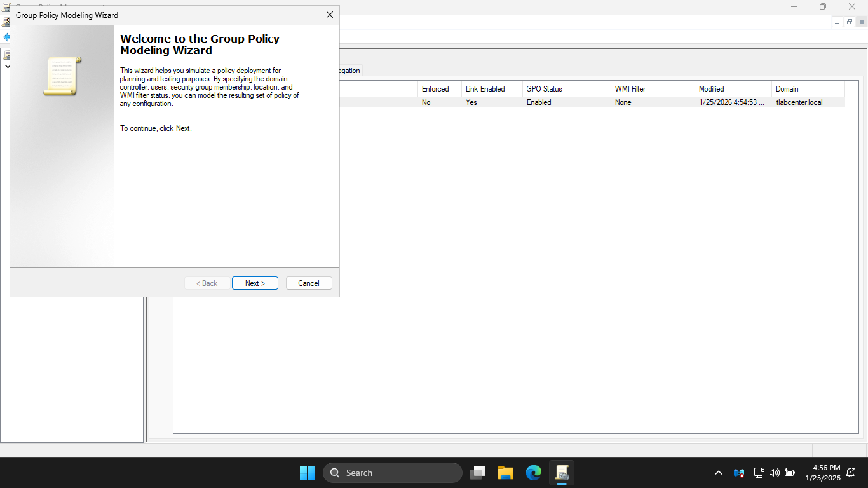The width and height of the screenshot is (868, 488).
Task: Cancel the Group Policy Modeling Wizard
Action: pyautogui.click(x=309, y=283)
